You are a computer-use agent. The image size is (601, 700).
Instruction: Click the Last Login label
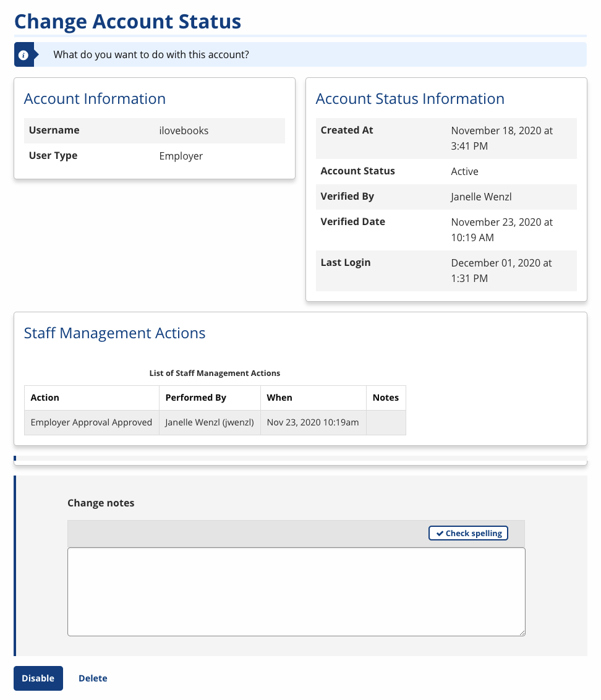(346, 262)
